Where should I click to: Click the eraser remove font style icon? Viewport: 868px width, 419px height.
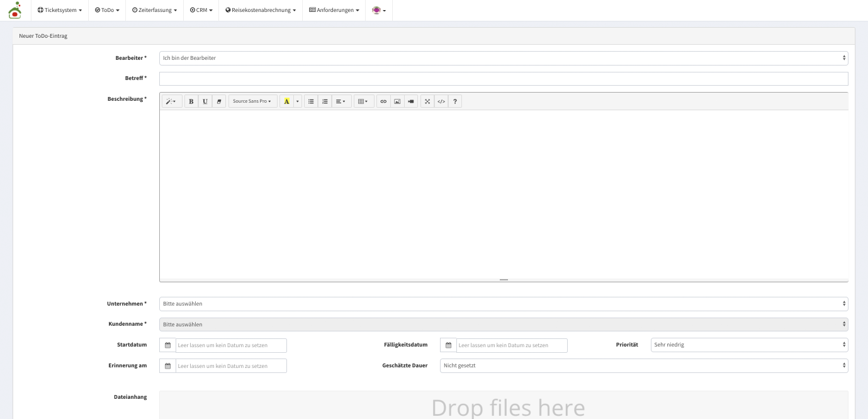click(219, 101)
